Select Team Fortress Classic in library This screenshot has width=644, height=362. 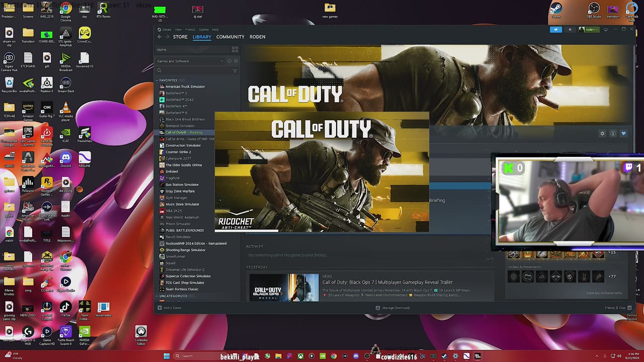(x=182, y=289)
